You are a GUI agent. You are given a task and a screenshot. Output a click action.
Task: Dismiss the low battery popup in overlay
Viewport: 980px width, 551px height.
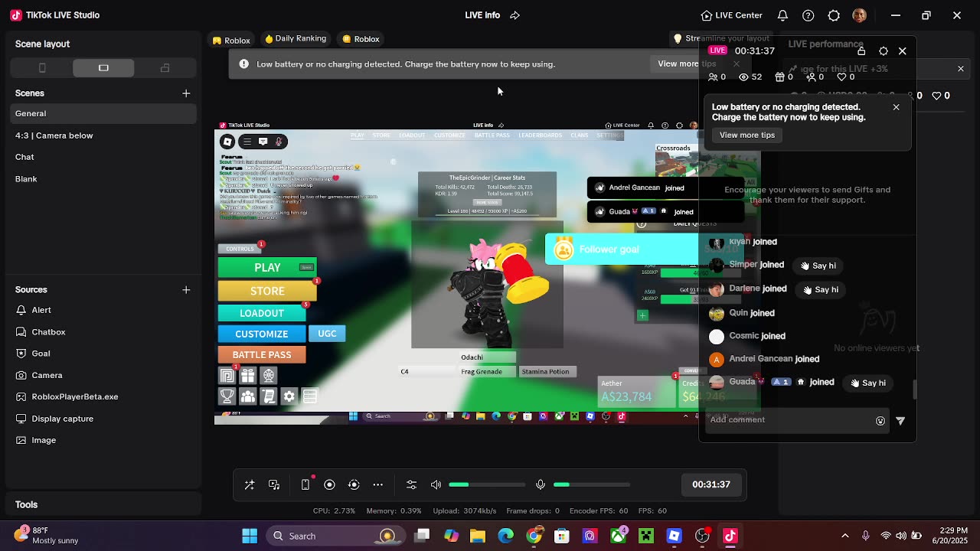point(896,107)
